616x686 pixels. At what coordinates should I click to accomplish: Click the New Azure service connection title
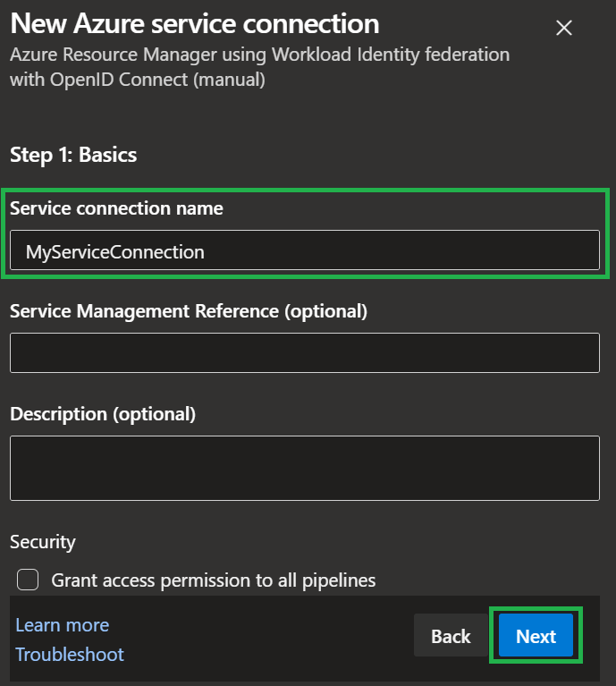pos(195,23)
